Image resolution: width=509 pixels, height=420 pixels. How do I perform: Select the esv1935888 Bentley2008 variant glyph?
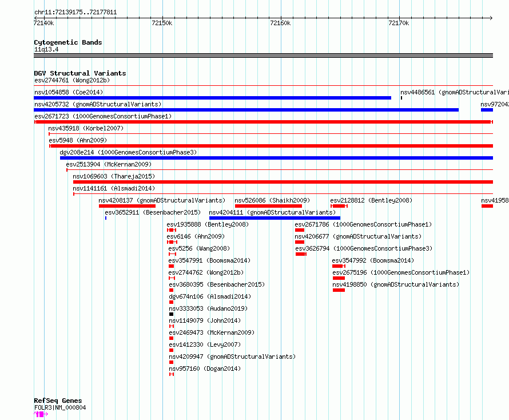[x=172, y=230]
